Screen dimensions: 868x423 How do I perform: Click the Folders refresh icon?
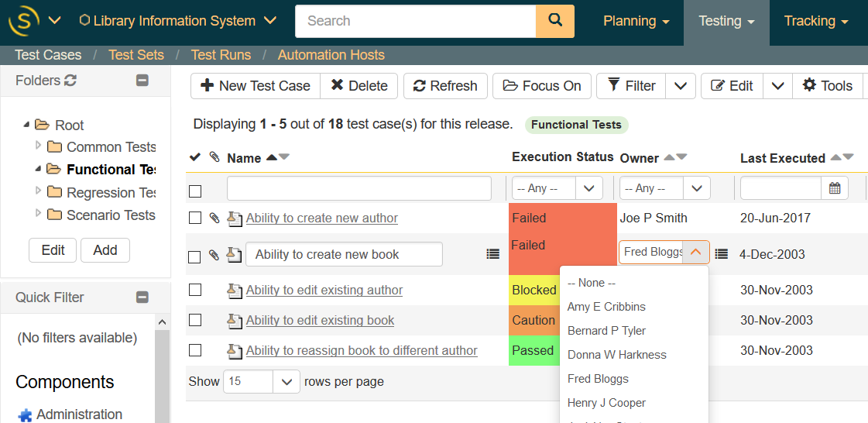70,81
